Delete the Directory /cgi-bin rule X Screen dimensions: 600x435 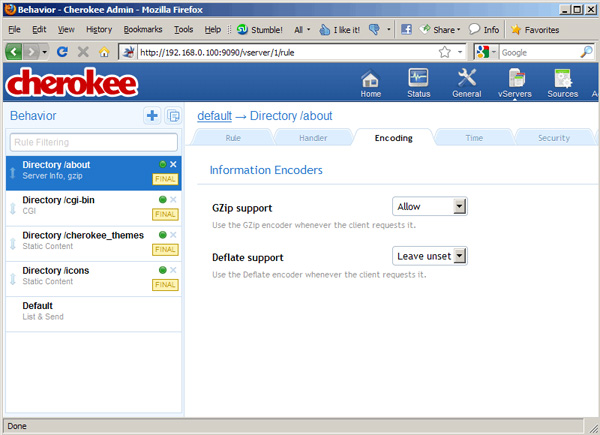point(173,199)
